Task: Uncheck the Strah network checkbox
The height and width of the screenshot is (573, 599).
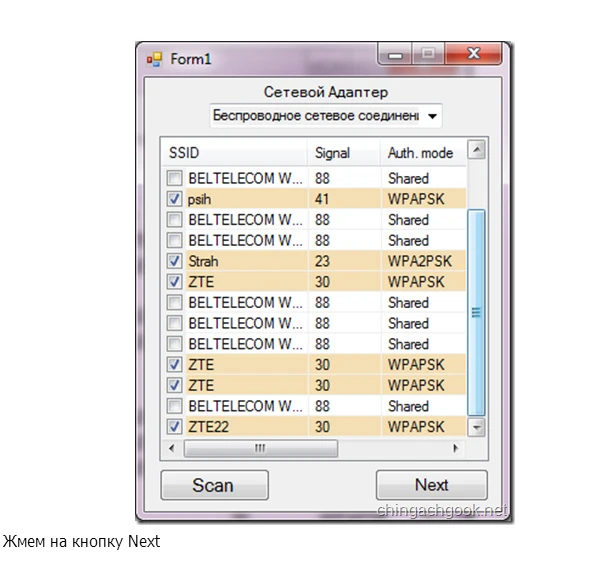Action: 175,261
